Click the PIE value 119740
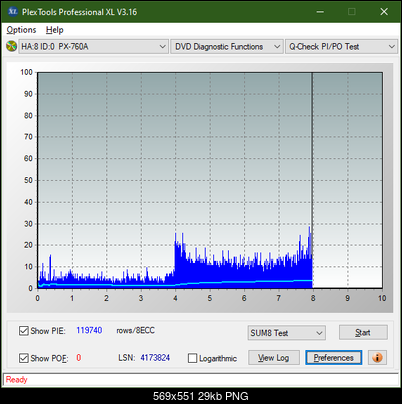The image size is (402, 404). pos(89,330)
